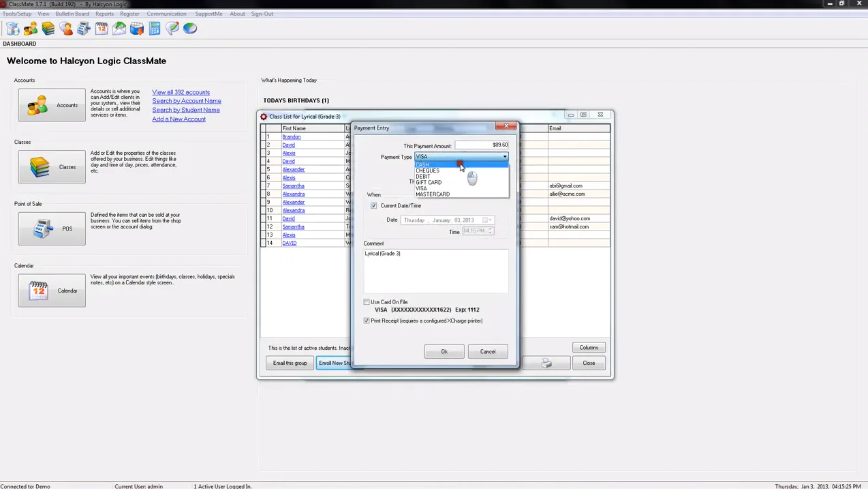Image resolution: width=868 pixels, height=489 pixels.
Task: Click inside the Comment text area
Action: pyautogui.click(x=436, y=273)
